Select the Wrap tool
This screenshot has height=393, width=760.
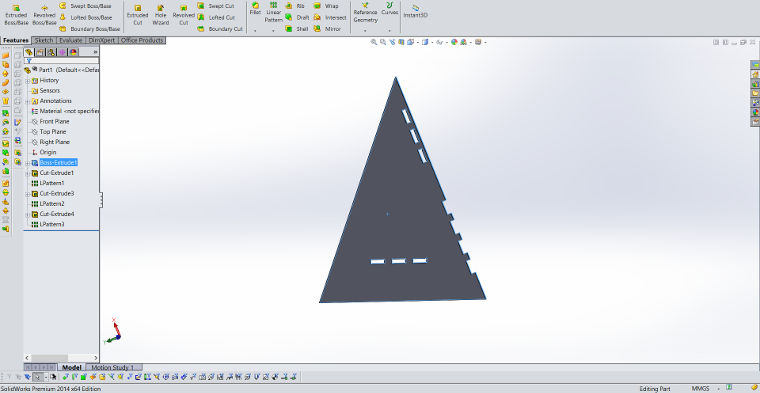tap(326, 6)
